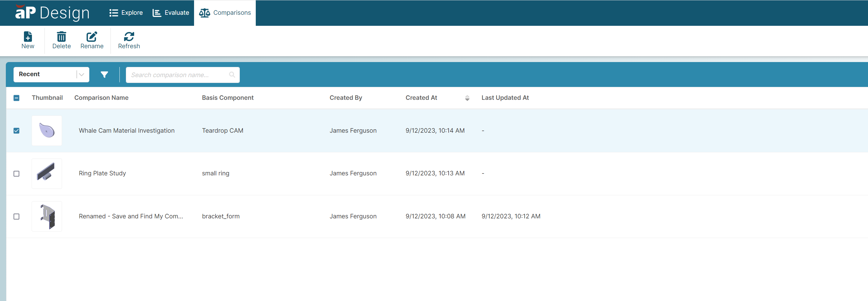The width and height of the screenshot is (868, 301).
Task: Open Ring Plate Study comparison
Action: click(103, 173)
